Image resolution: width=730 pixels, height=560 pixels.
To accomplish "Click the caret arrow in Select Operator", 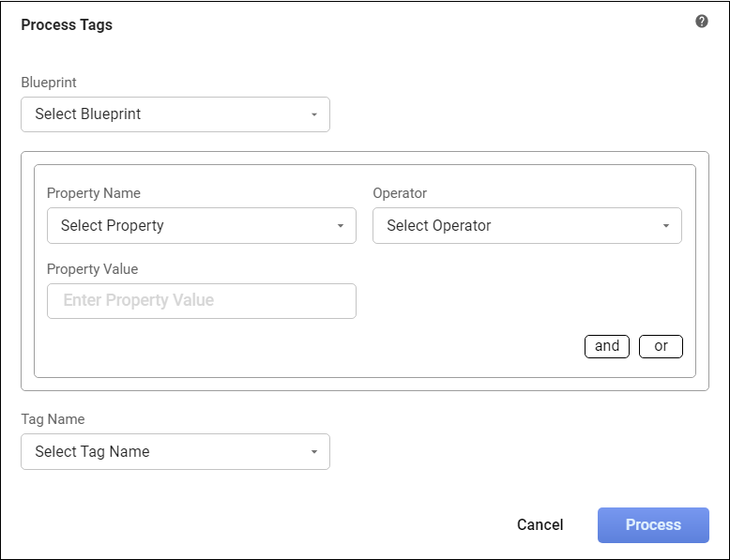I will click(x=666, y=226).
